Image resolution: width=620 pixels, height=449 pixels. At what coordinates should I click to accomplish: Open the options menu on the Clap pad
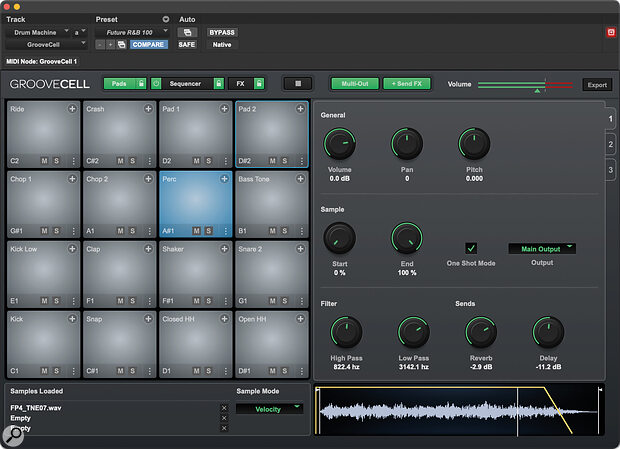tap(149, 301)
